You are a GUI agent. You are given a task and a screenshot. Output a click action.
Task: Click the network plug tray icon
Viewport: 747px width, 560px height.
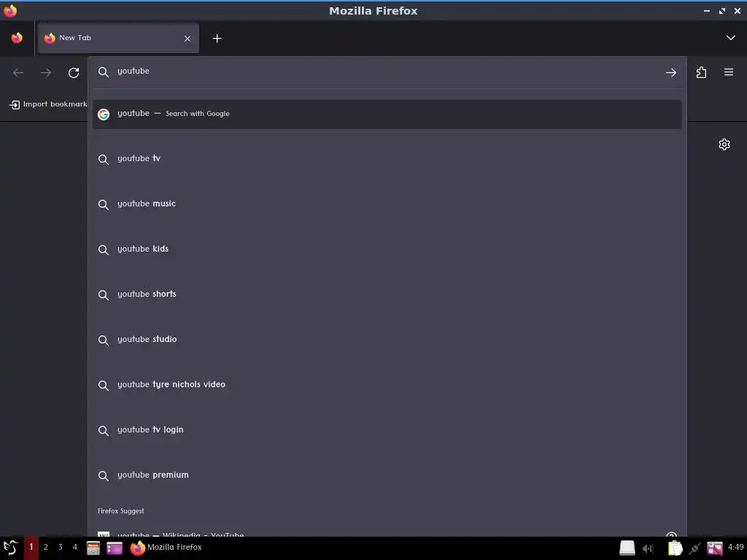(x=694, y=548)
